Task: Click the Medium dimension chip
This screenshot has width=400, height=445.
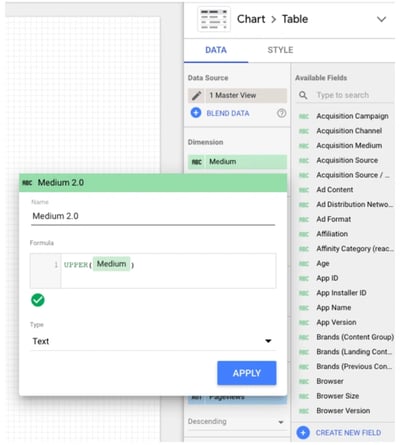Action: click(237, 162)
